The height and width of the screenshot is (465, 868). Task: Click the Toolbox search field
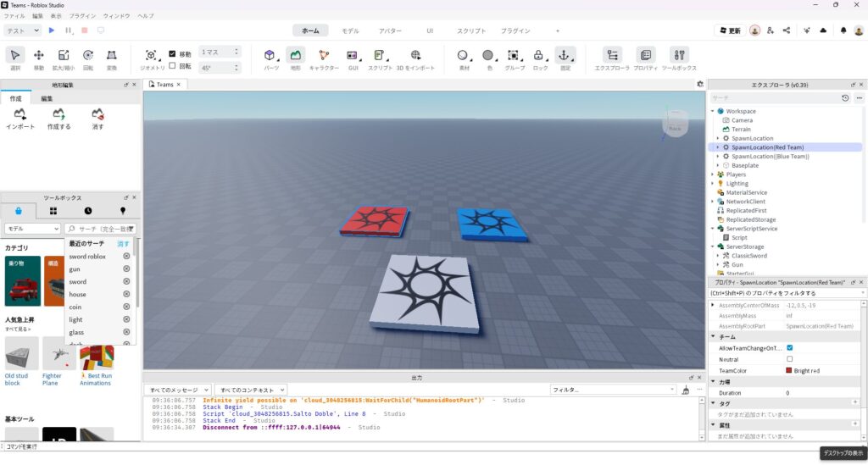tap(101, 229)
